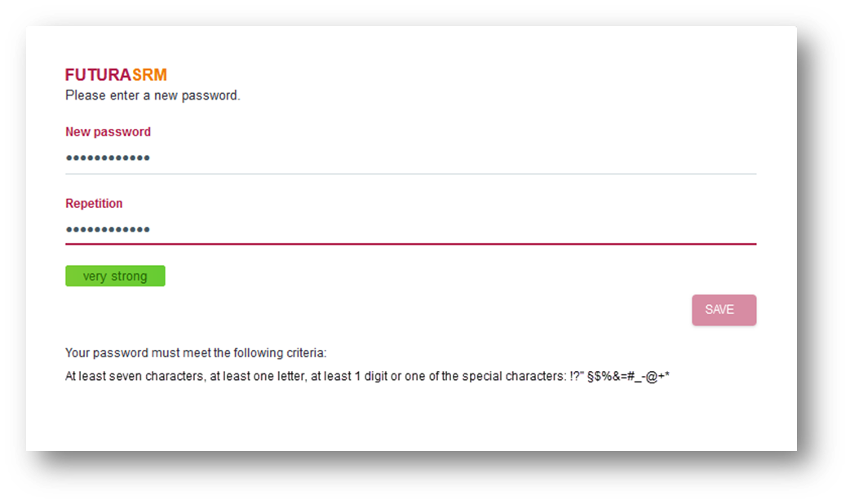Click the masked dots in New password

tap(108, 157)
